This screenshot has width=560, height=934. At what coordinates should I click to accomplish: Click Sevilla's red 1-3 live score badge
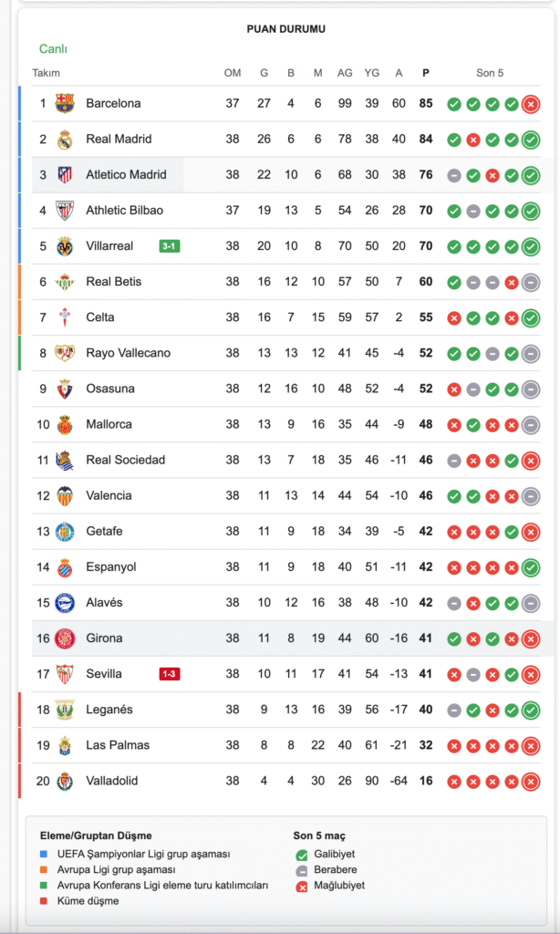pyautogui.click(x=170, y=674)
